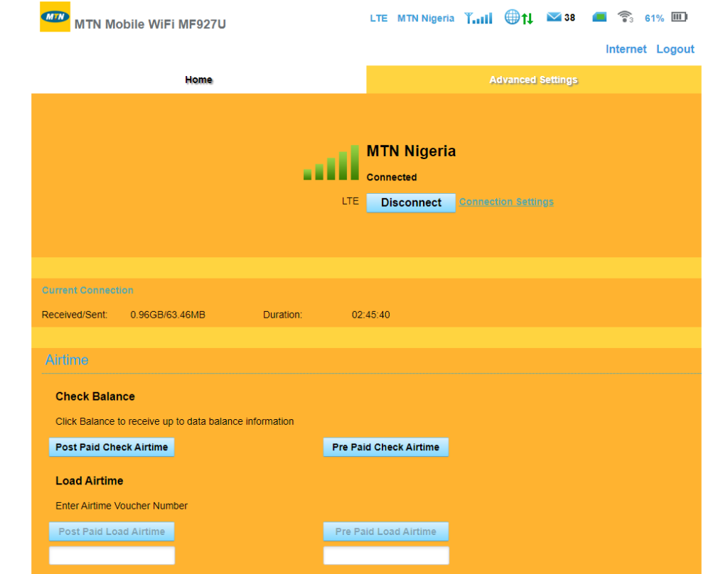Click Post Paid Check Airtime button

pyautogui.click(x=112, y=447)
